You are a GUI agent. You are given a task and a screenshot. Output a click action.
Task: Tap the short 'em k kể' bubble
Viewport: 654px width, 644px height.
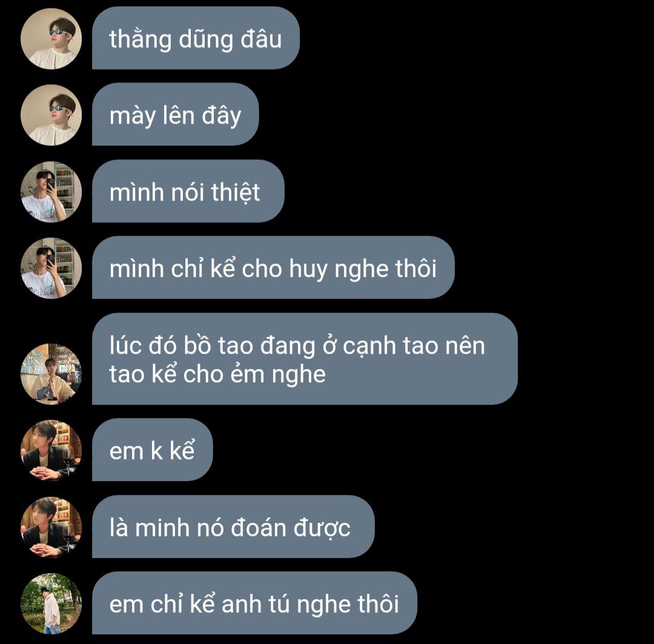[x=152, y=450]
